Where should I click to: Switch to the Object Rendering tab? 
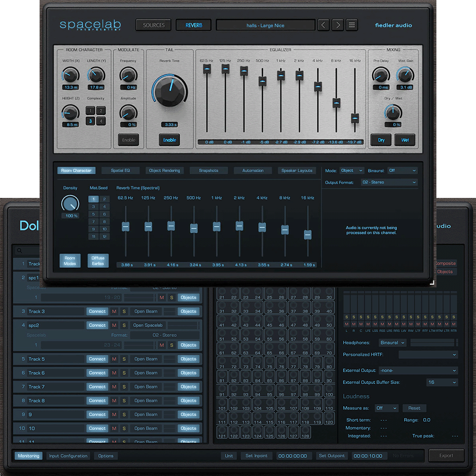coord(164,170)
